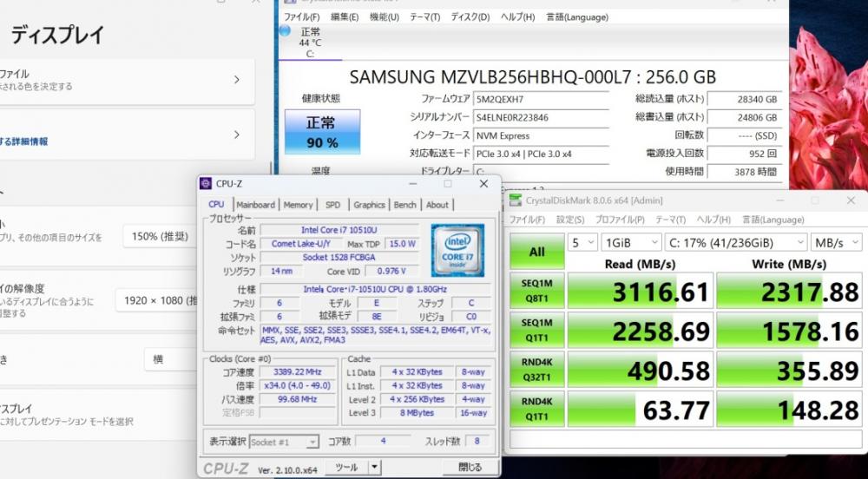Click the NVM Express interface field
The width and height of the screenshot is (868, 479).
point(541,135)
